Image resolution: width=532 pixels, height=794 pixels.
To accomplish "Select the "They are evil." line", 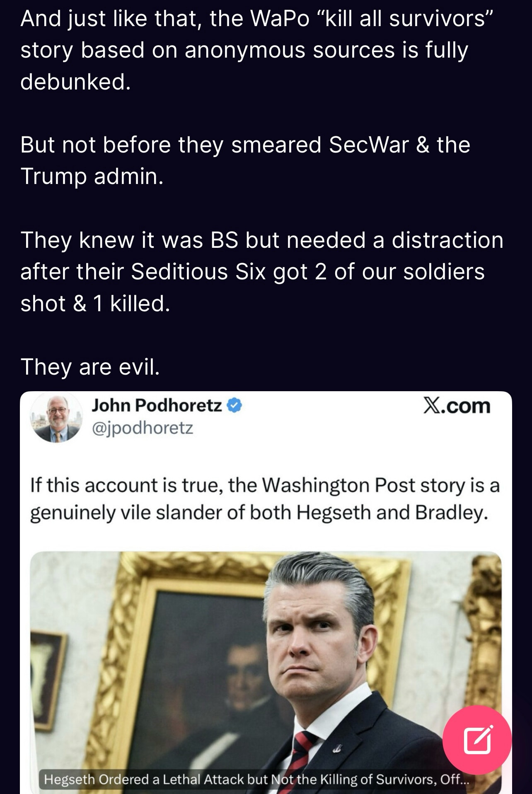I will click(90, 367).
